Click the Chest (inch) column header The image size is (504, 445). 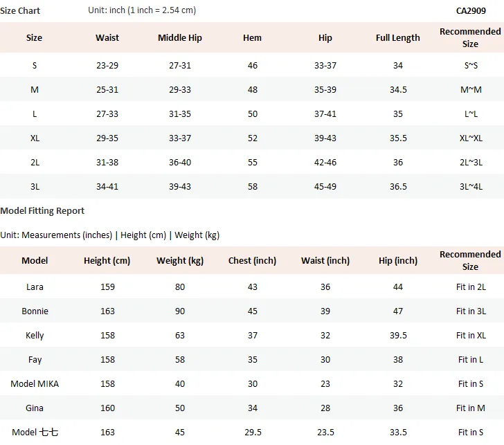click(252, 261)
